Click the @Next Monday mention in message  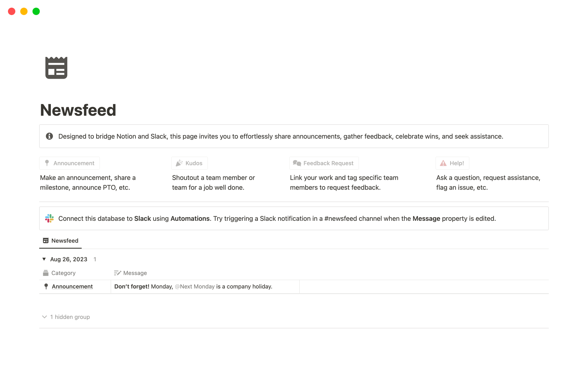tap(194, 287)
